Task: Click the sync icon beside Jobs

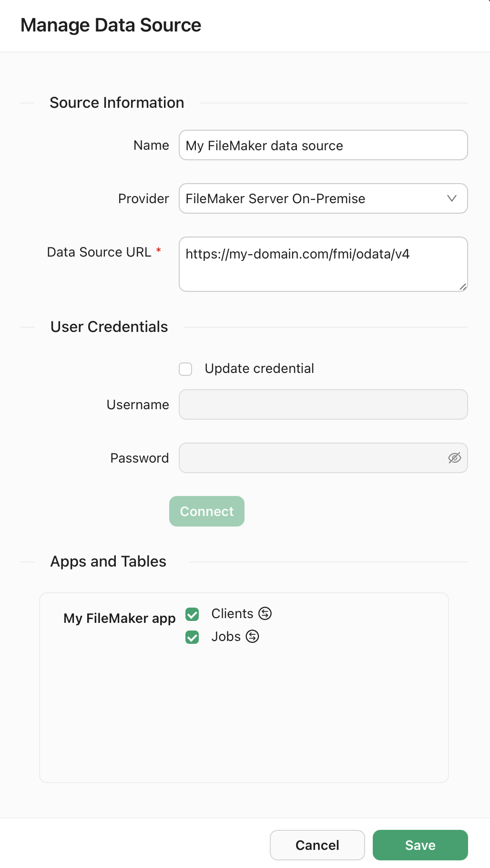Action: tap(252, 637)
